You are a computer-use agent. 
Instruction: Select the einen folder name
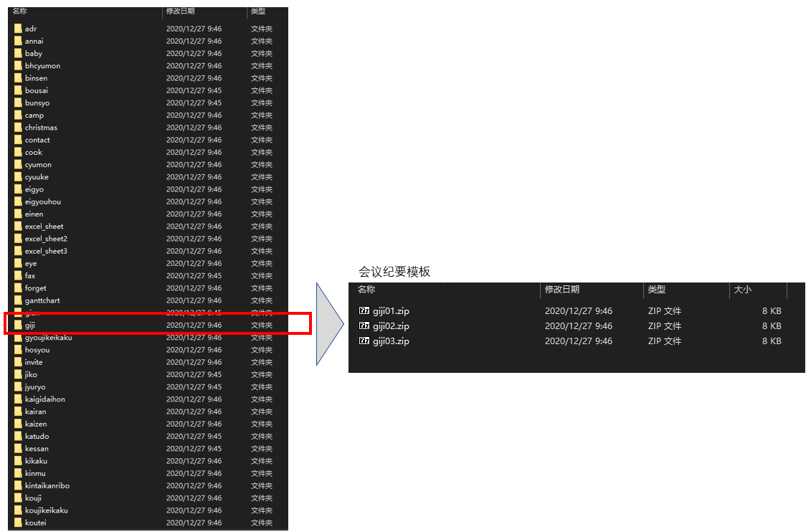coord(34,214)
